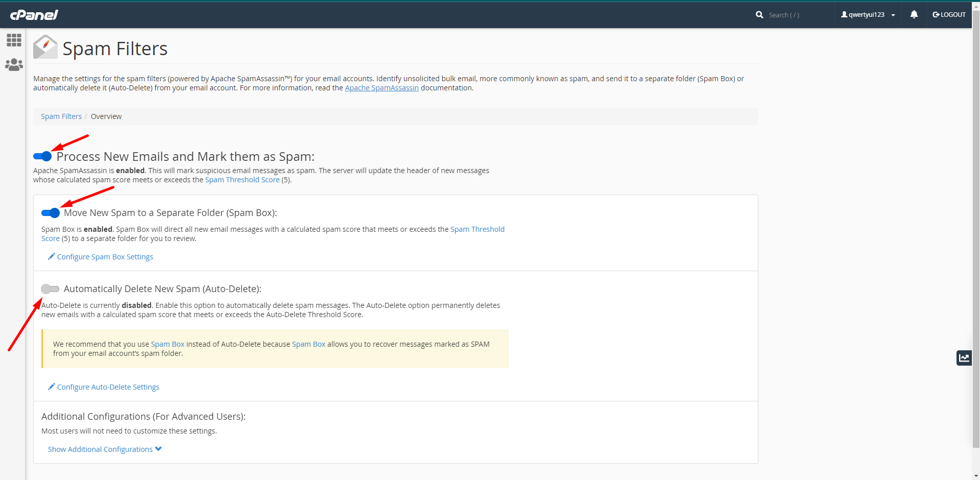Image resolution: width=980 pixels, height=480 pixels.
Task: Click the cPanel logo in header
Action: [x=34, y=15]
